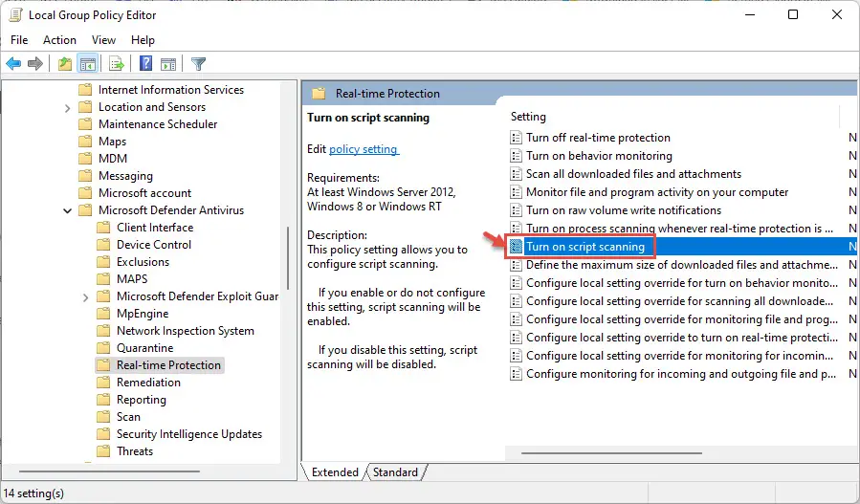Open the Action menu
Screen dimensions: 860x504
59,40
